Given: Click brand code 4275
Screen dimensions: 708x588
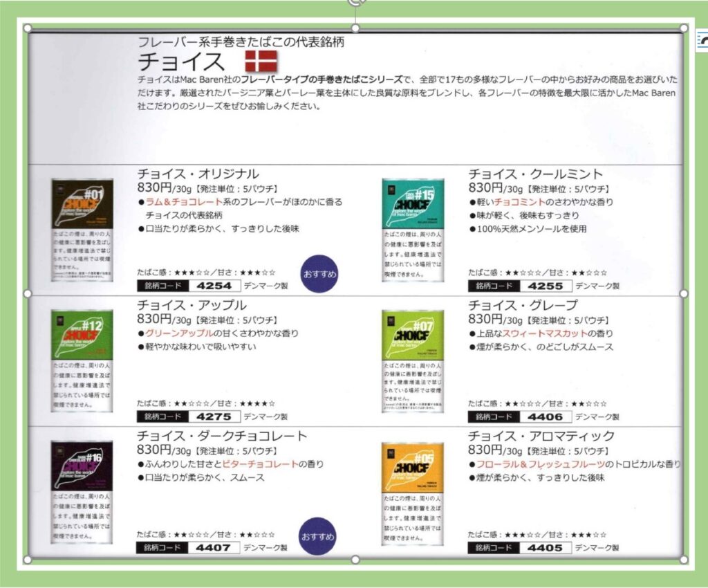Looking at the screenshot, I should (214, 416).
